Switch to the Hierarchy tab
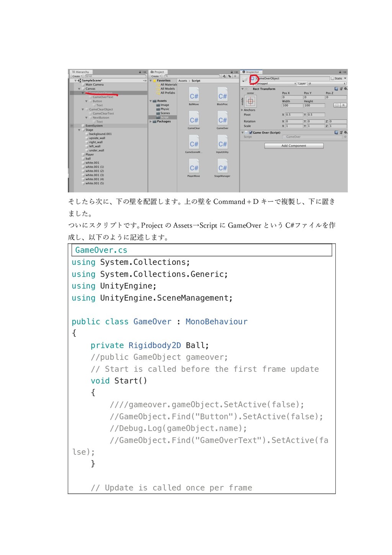 click(x=81, y=72)
